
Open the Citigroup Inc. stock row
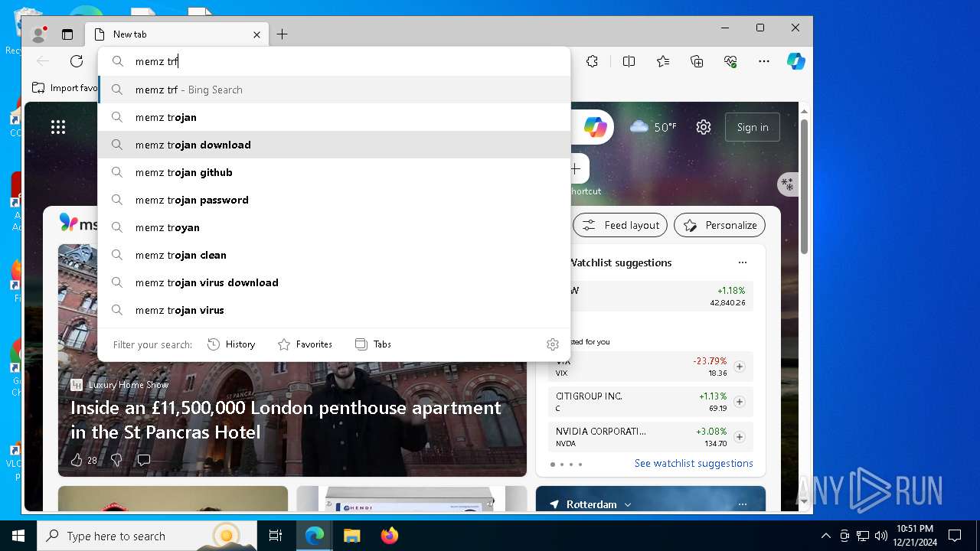[x=650, y=402]
